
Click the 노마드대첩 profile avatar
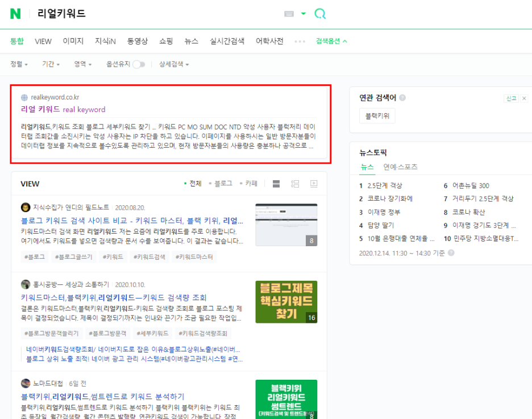click(26, 383)
